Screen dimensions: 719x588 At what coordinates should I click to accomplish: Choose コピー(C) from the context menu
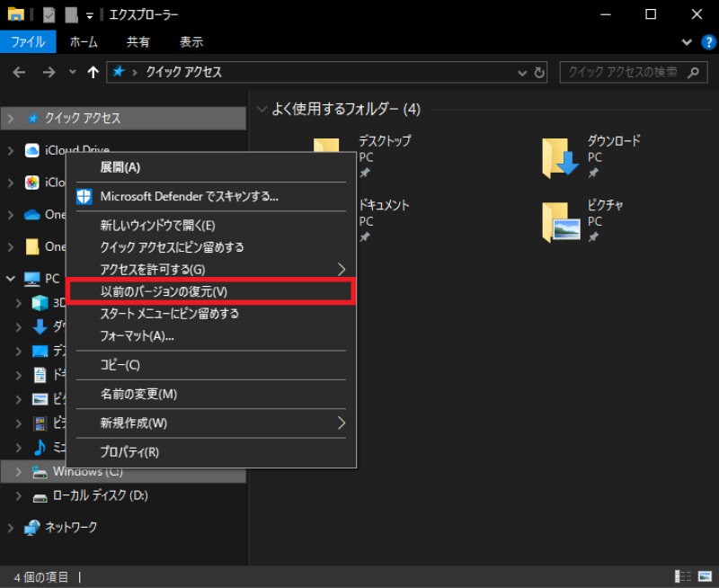point(211,365)
